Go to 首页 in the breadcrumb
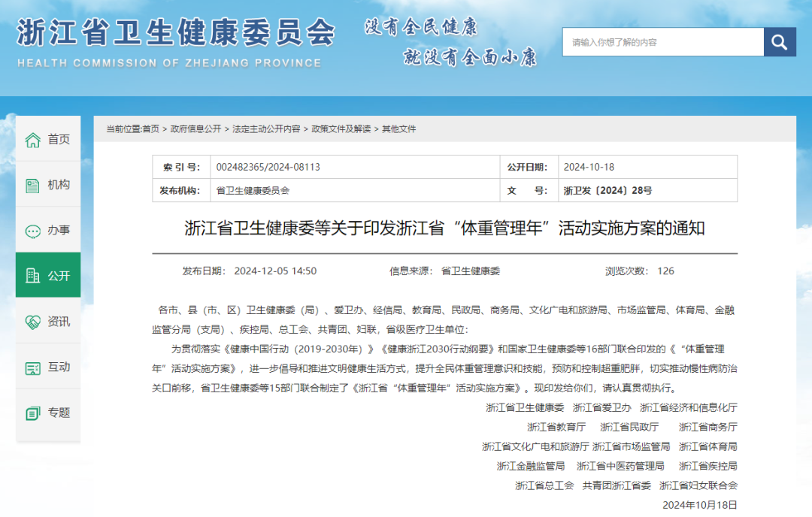 pyautogui.click(x=150, y=128)
